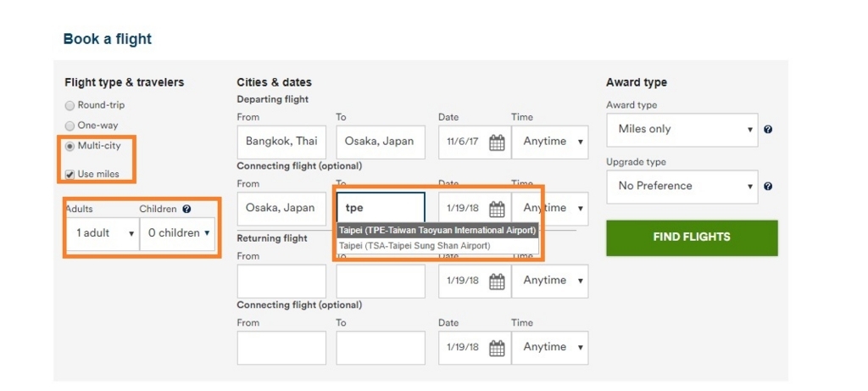Click the 'Flight type & travelers' heading

click(125, 82)
